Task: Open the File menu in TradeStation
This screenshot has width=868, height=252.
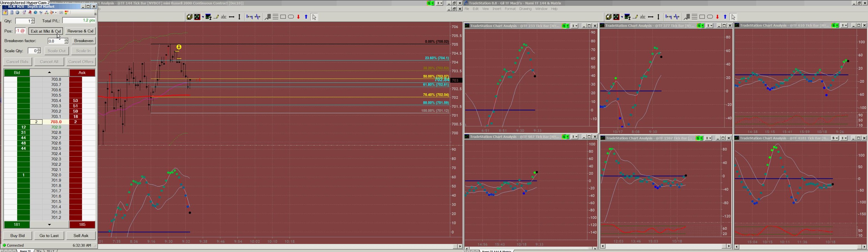Action: [467, 9]
